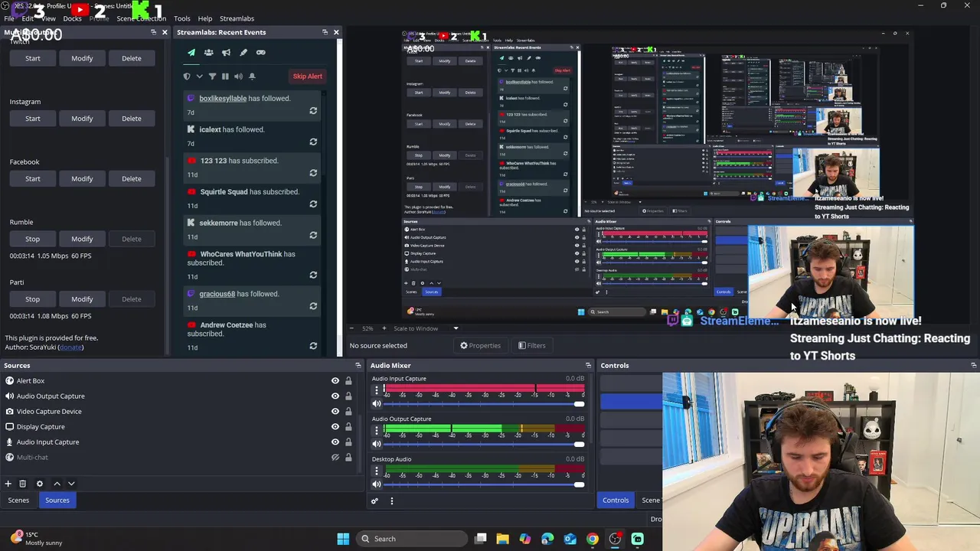
Task: Open the Scale to Window preview dropdown
Action: click(456, 328)
